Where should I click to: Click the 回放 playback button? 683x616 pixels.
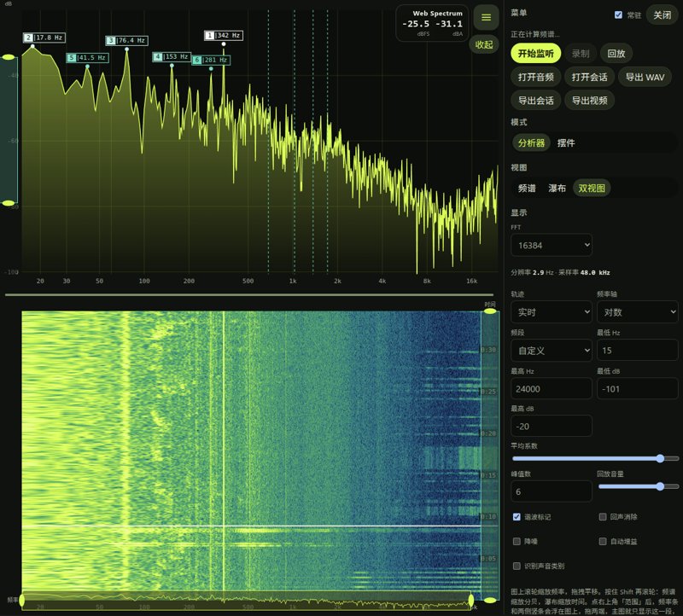click(x=616, y=54)
